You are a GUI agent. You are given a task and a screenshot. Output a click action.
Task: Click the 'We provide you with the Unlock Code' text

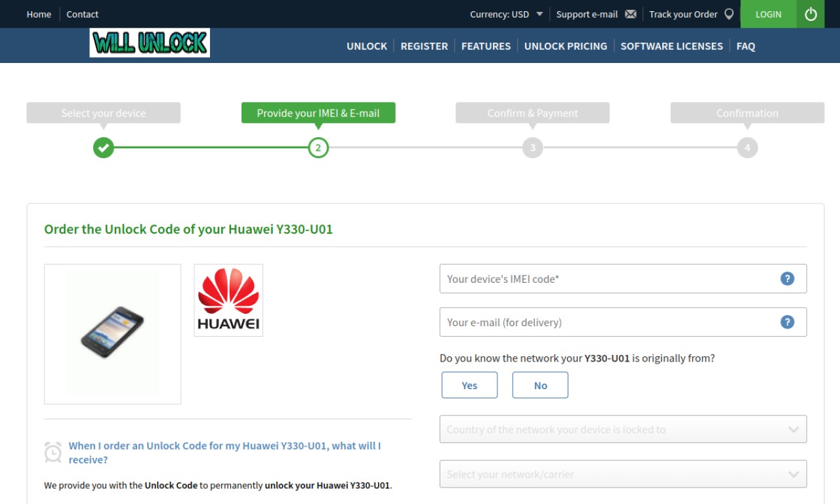click(x=218, y=486)
